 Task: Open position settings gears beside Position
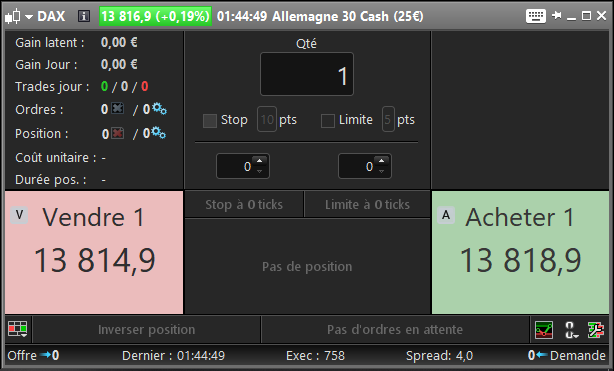[x=159, y=133]
